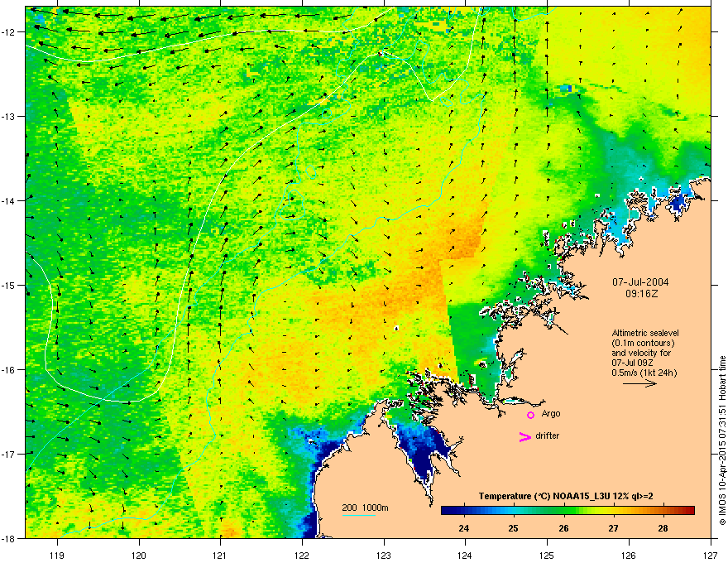Click the longitude axis label 121
The image size is (728, 563).
[x=220, y=555]
